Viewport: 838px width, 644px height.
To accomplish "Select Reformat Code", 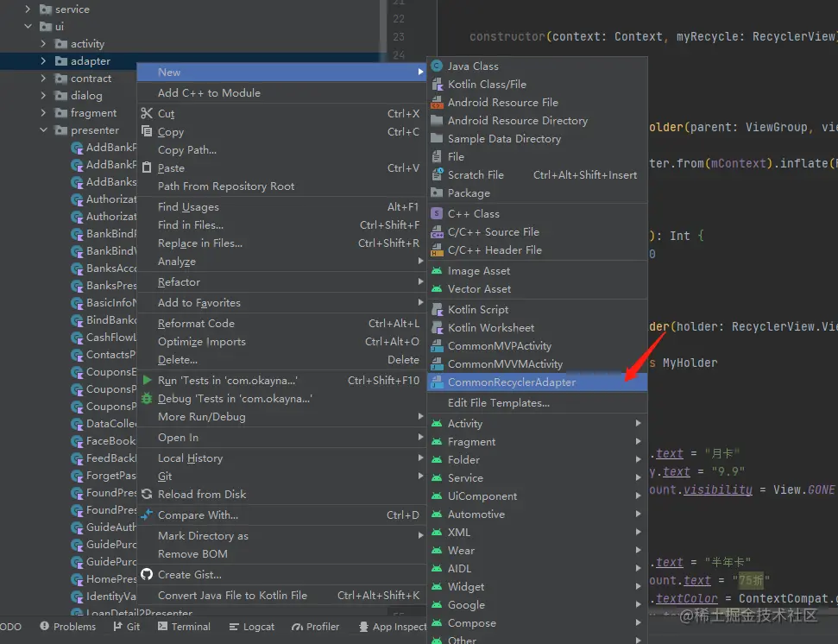I will point(281,324).
